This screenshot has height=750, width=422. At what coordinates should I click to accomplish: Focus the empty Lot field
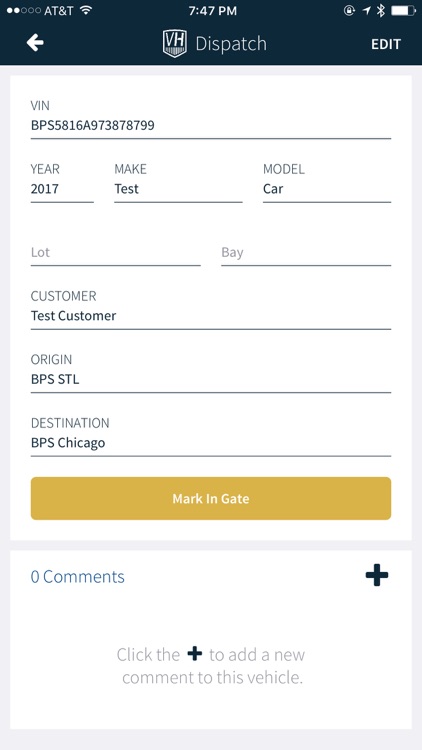115,254
